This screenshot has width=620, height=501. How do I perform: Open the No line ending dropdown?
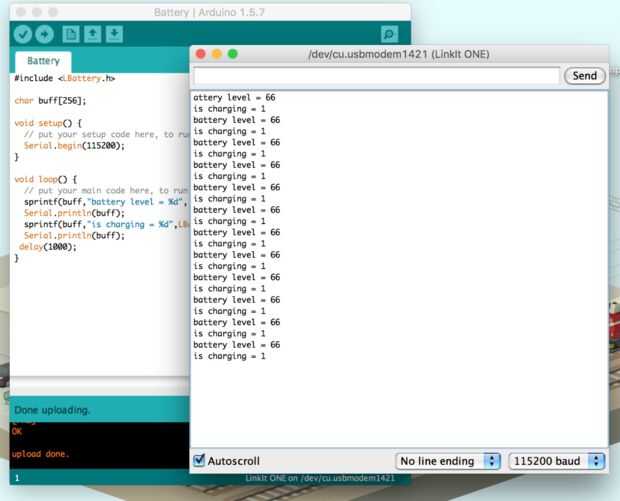click(x=448, y=461)
